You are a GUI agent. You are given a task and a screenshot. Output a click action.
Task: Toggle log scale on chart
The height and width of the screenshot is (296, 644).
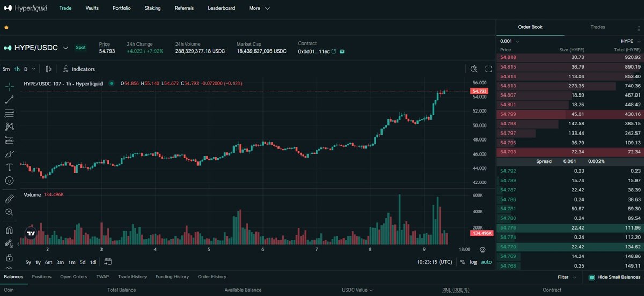473,262
